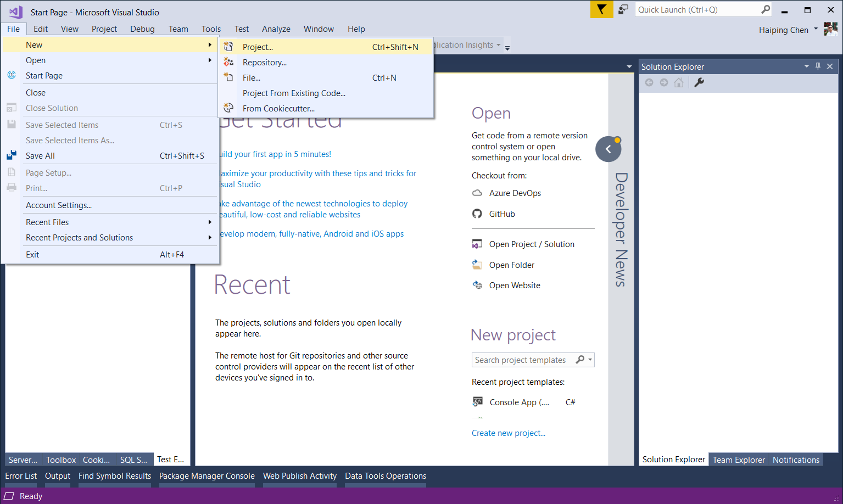Image resolution: width=843 pixels, height=504 pixels.
Task: Click the GitHub checkout icon
Action: pyautogui.click(x=477, y=214)
